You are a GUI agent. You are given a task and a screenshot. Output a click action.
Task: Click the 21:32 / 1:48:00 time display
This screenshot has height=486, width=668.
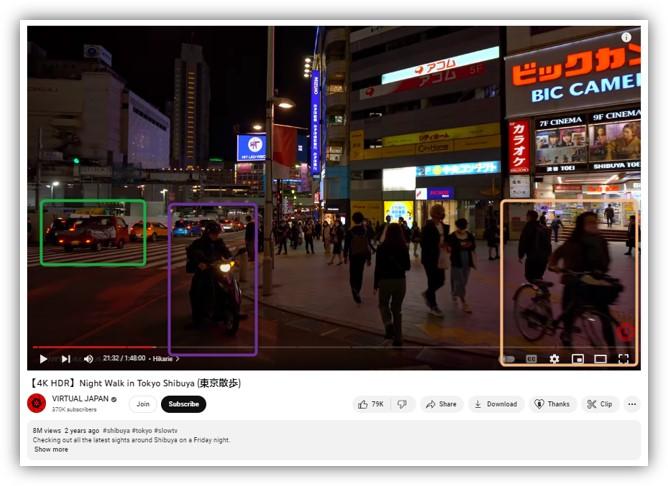tap(124, 358)
